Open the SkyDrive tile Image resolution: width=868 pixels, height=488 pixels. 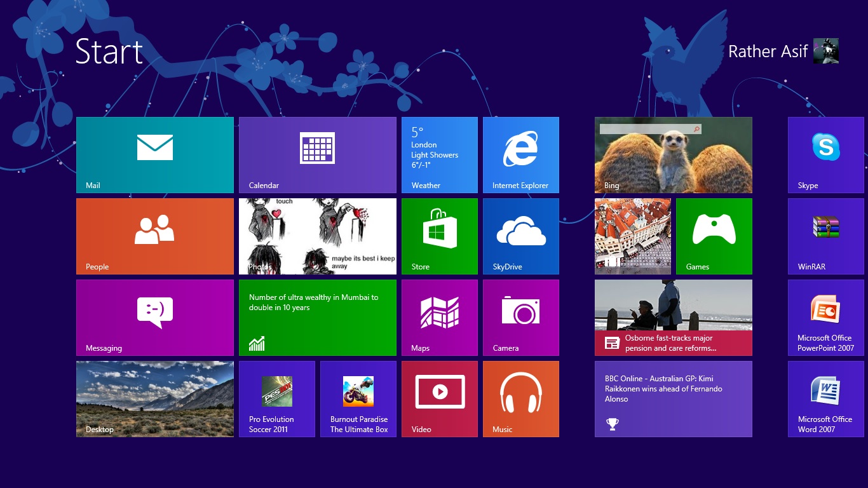pyautogui.click(x=520, y=236)
